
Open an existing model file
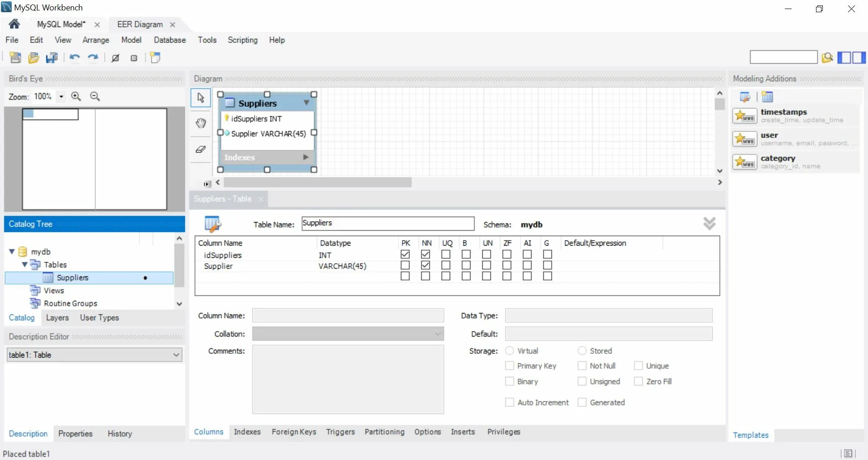(x=33, y=57)
